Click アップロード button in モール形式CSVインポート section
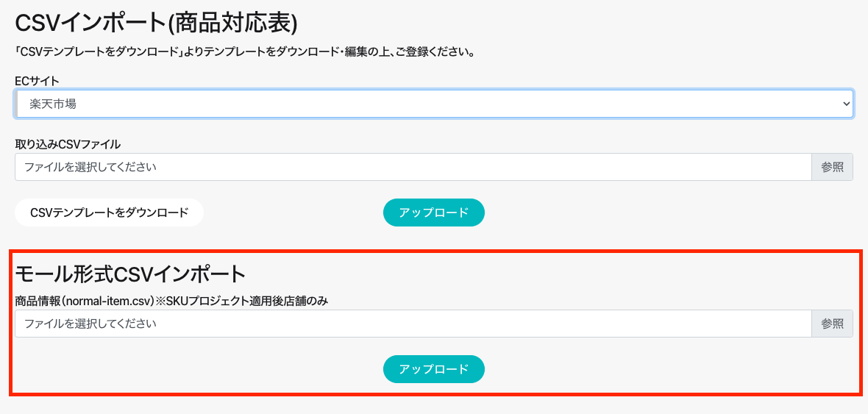868x414 pixels. point(433,369)
